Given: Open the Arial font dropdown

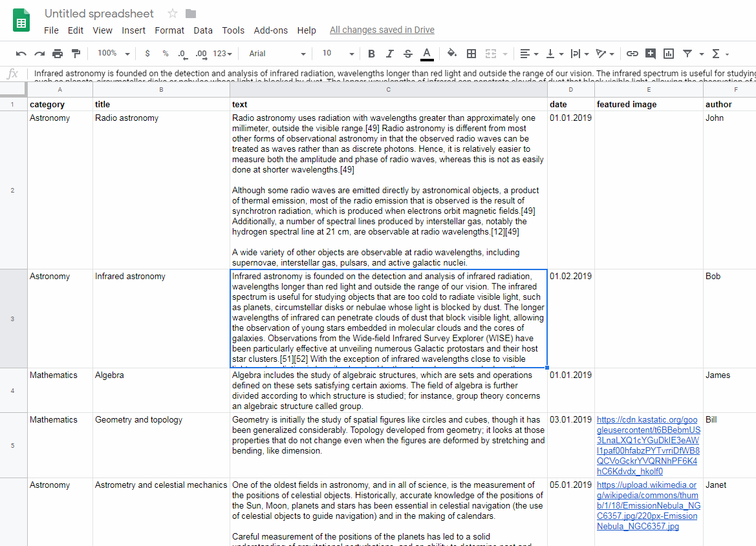Looking at the screenshot, I should pyautogui.click(x=277, y=54).
